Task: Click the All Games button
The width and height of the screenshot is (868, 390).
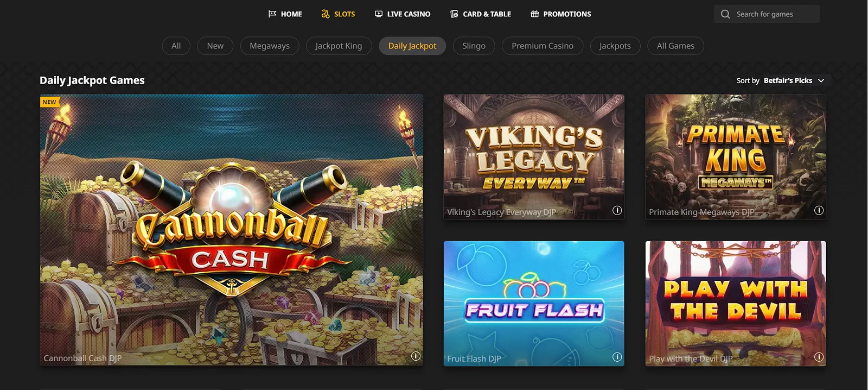Action: 675,46
